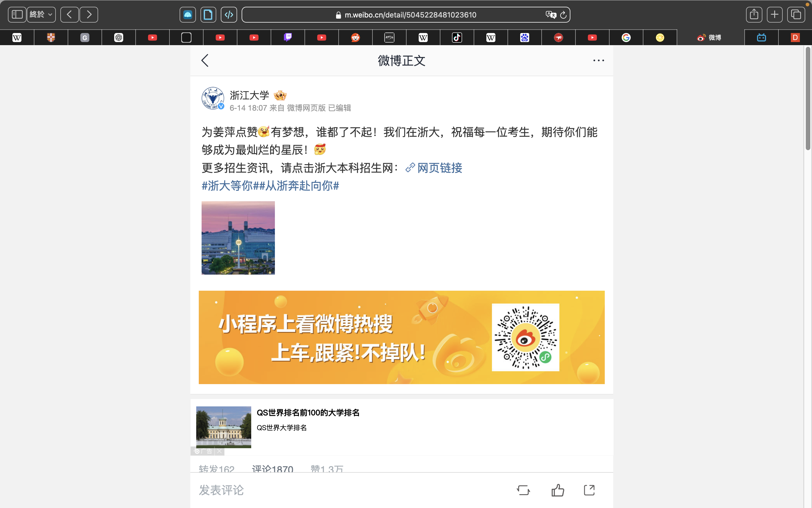Open the QS世界排名前100的大学排名 ad title
This screenshot has height=508, width=812.
coord(308,413)
